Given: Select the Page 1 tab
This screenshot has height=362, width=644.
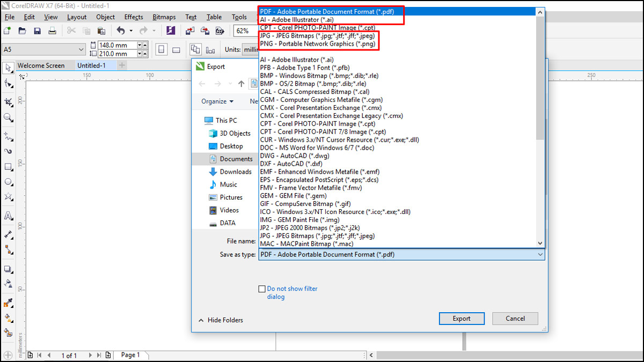Looking at the screenshot, I should click(130, 355).
